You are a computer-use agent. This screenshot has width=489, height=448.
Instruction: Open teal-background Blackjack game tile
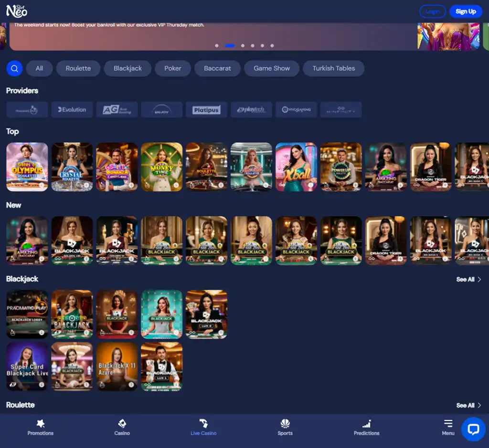(x=161, y=314)
